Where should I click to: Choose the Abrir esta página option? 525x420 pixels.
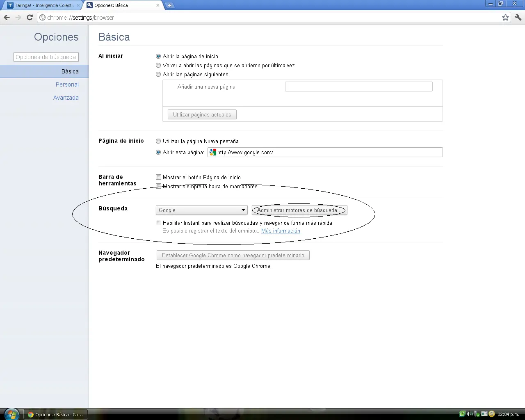tap(158, 152)
